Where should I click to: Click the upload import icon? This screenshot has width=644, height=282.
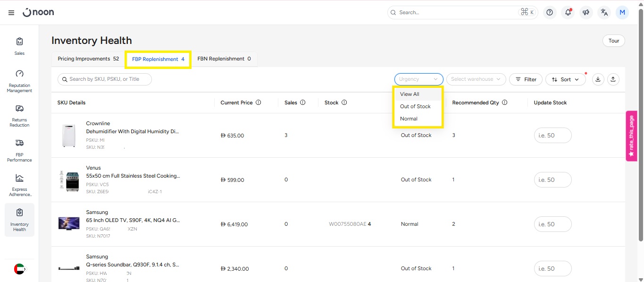click(x=613, y=79)
